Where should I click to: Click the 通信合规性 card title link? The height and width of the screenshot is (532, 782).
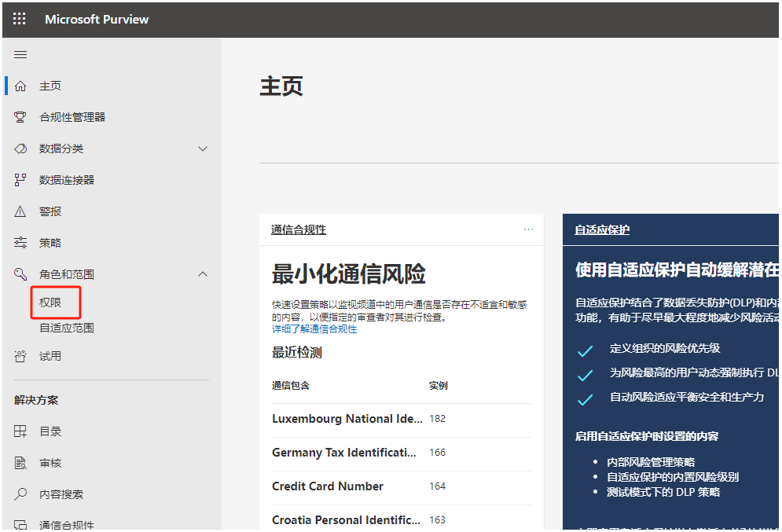click(x=298, y=229)
